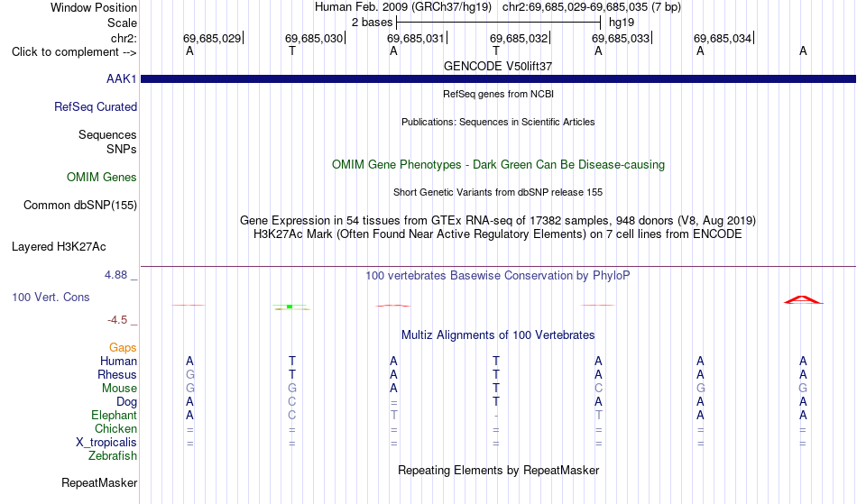Click 'RefSeq genes from NCBI' title
The width and height of the screenshot is (857, 504).
click(498, 95)
